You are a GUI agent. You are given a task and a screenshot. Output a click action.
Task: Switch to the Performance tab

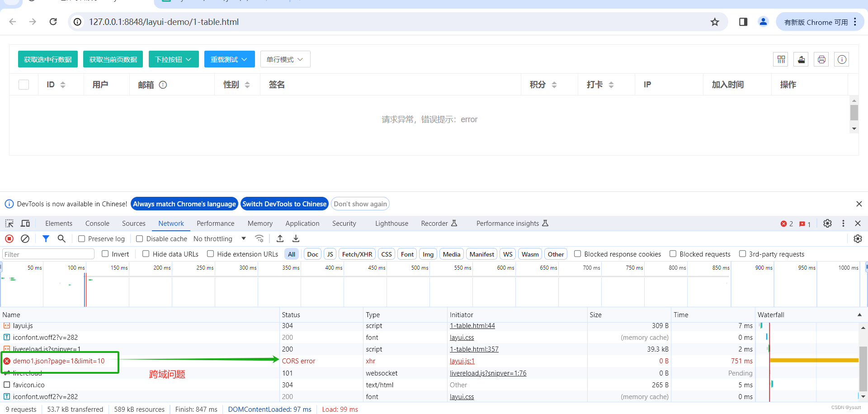coord(216,224)
